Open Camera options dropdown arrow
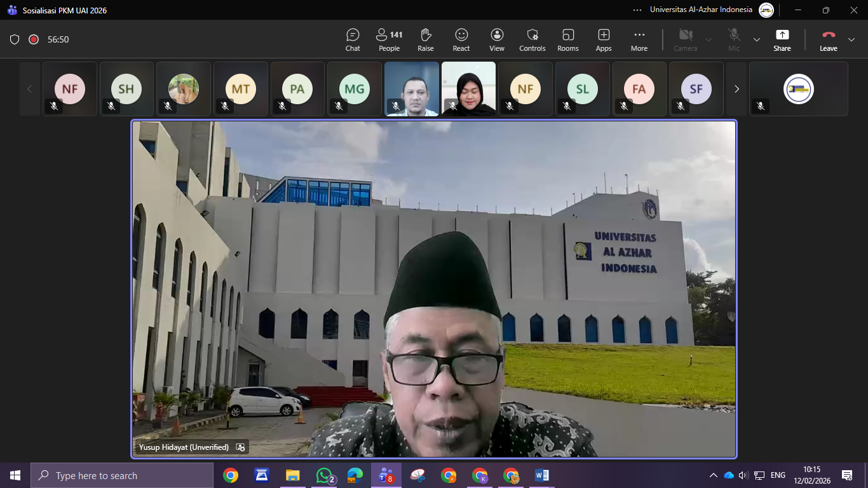The width and height of the screenshot is (868, 488). click(709, 39)
